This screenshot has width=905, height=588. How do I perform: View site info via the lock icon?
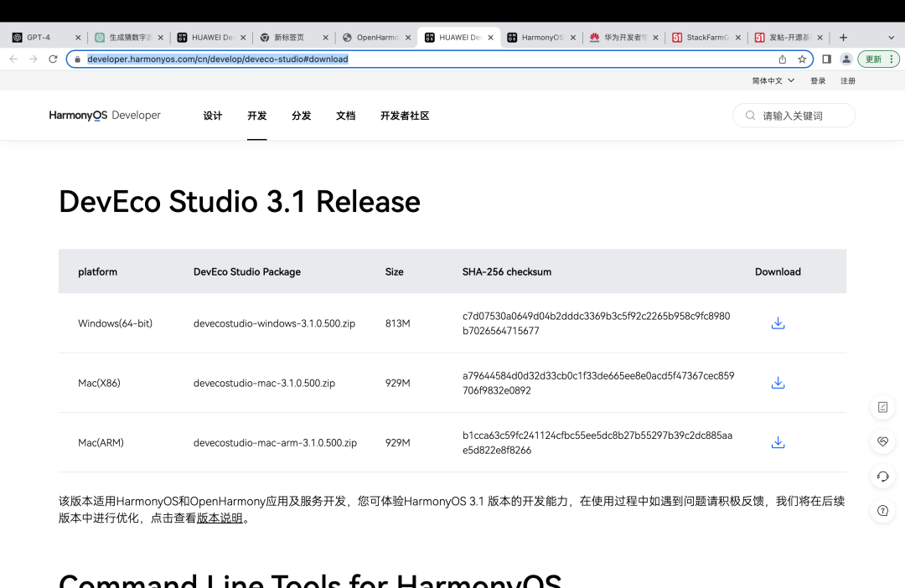(77, 59)
